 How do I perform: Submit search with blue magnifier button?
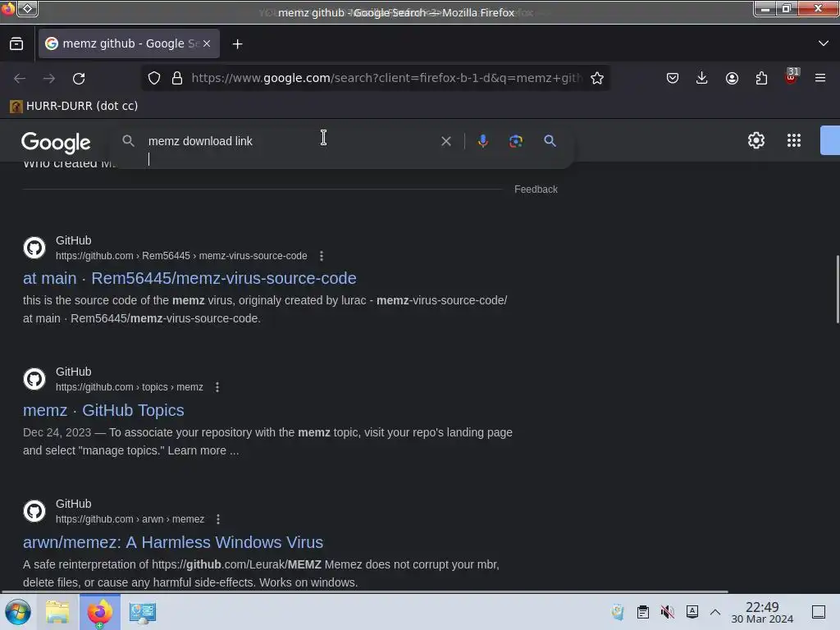[x=550, y=141]
